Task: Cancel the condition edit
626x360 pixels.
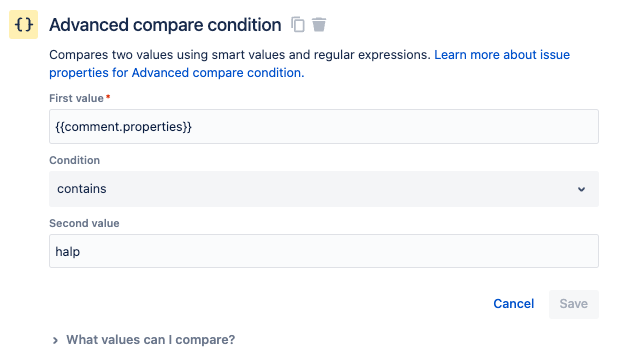Action: point(513,304)
